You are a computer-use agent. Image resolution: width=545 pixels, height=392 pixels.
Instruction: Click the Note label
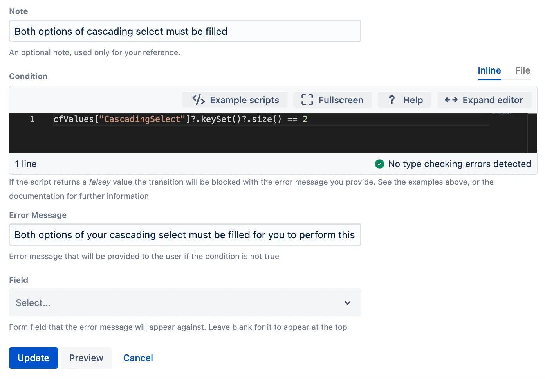tap(19, 11)
